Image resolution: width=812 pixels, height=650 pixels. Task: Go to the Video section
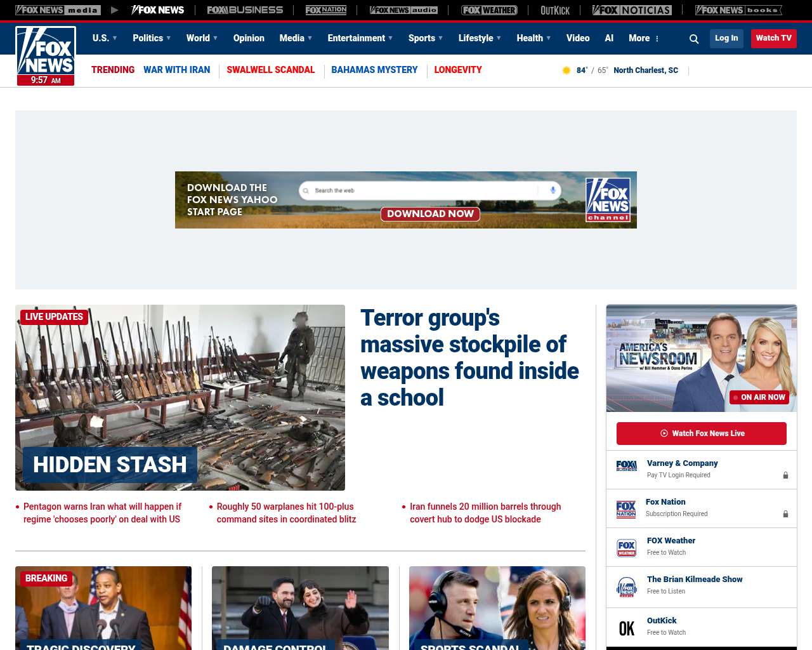click(x=578, y=38)
